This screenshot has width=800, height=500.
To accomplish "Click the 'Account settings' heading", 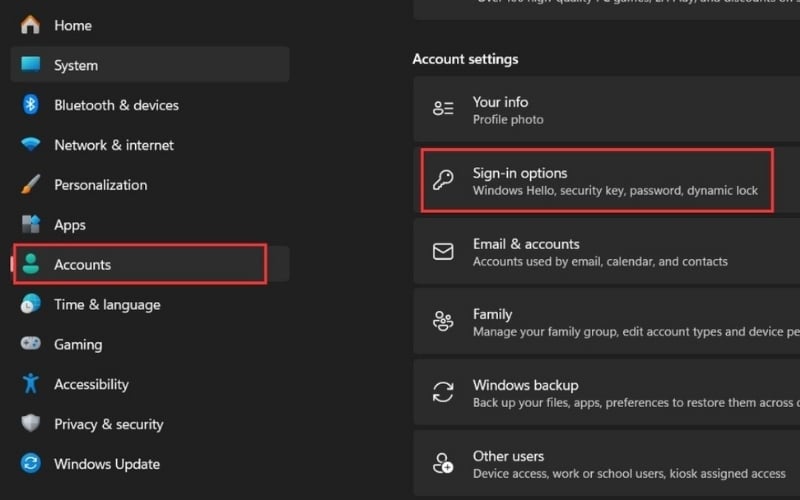I will pos(465,59).
